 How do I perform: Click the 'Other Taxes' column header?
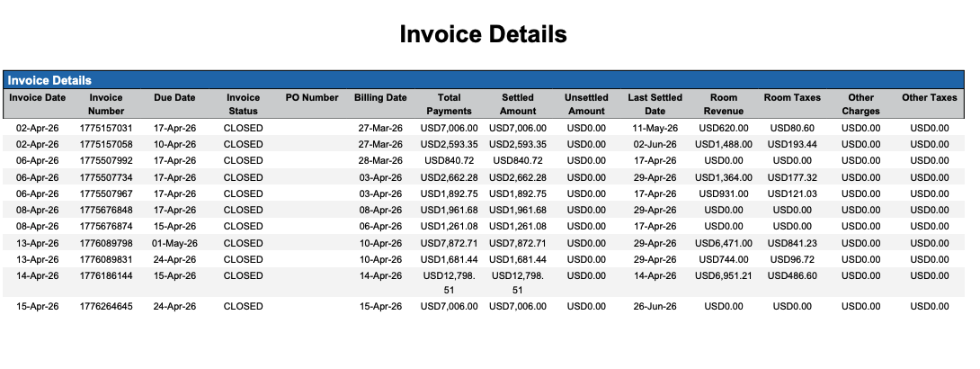tap(930, 97)
